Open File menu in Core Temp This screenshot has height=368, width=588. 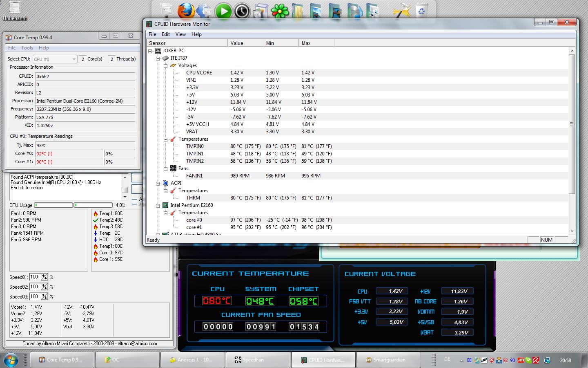coord(12,48)
